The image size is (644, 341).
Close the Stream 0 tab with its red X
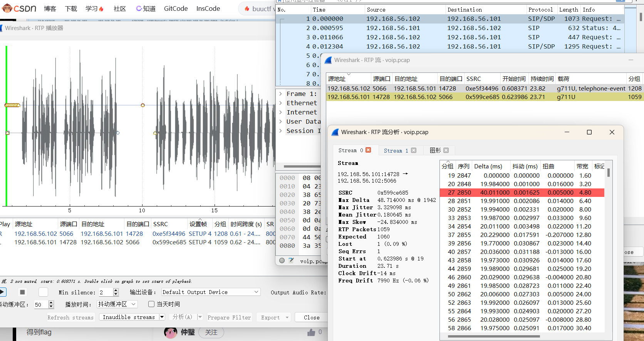pyautogui.click(x=368, y=150)
